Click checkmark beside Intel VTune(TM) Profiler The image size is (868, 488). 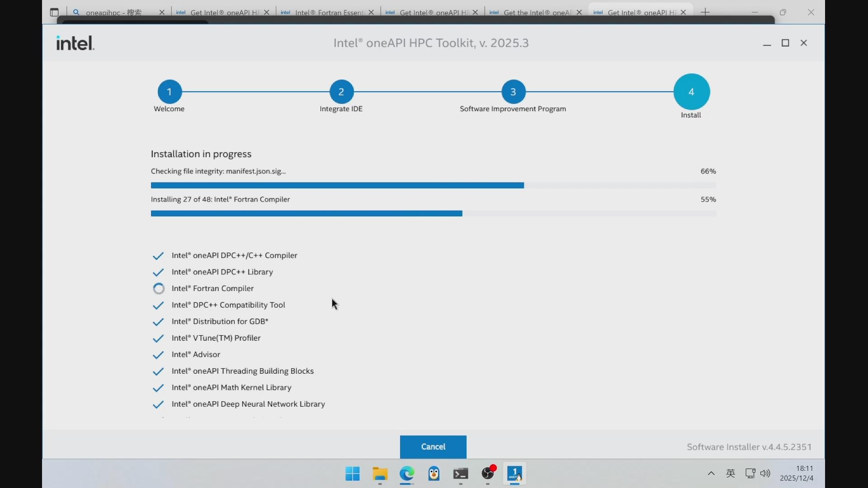pyautogui.click(x=158, y=338)
